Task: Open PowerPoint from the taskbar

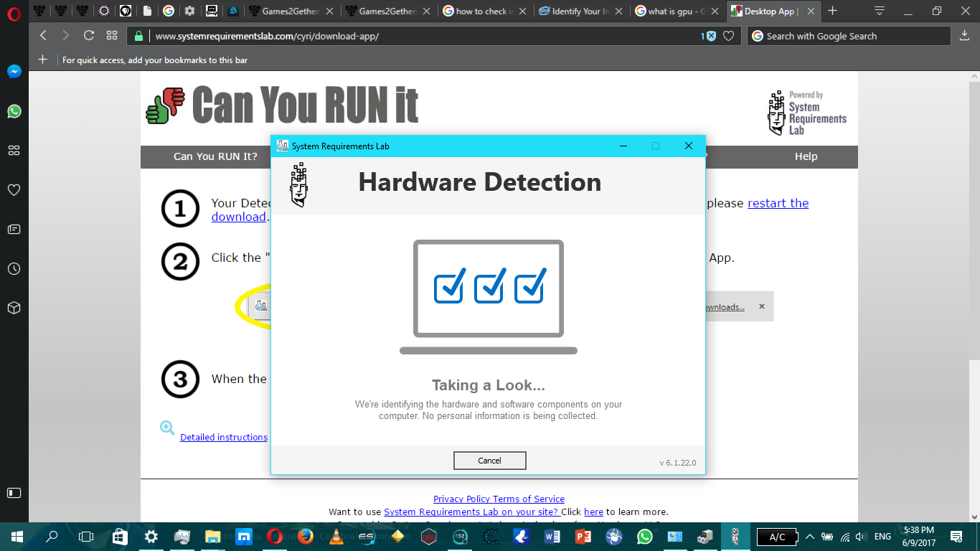Action: [x=583, y=536]
